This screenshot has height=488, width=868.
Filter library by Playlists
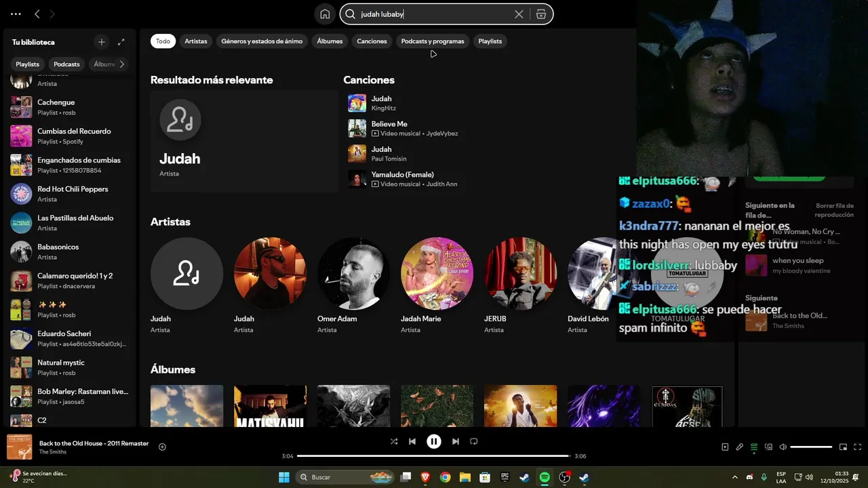pos(28,64)
